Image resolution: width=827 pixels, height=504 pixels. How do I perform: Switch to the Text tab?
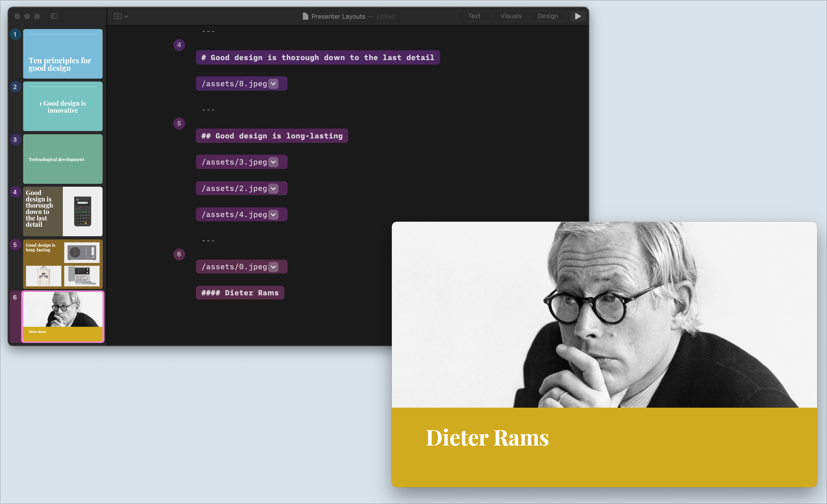point(474,16)
